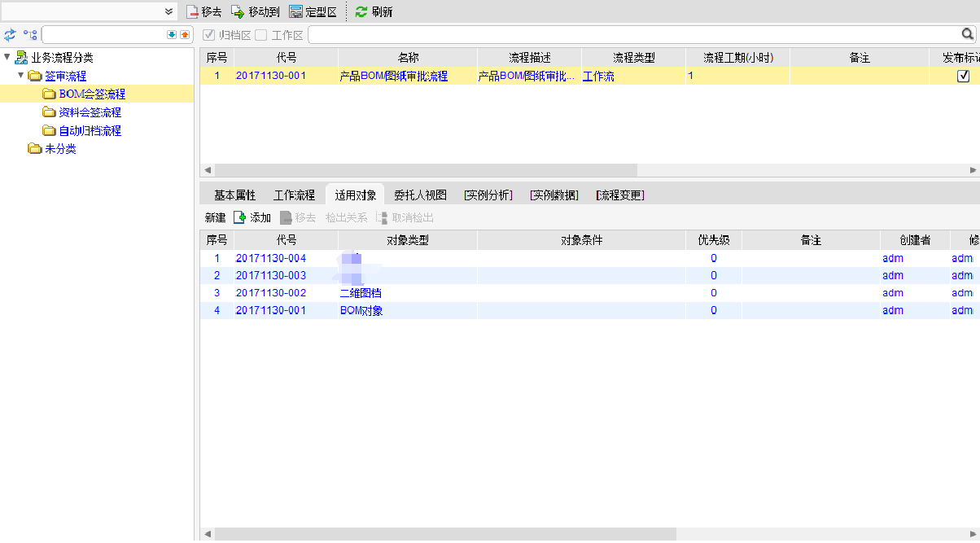980x543 pixels.
Task: Click the 新建 (New) button
Action: (x=215, y=217)
